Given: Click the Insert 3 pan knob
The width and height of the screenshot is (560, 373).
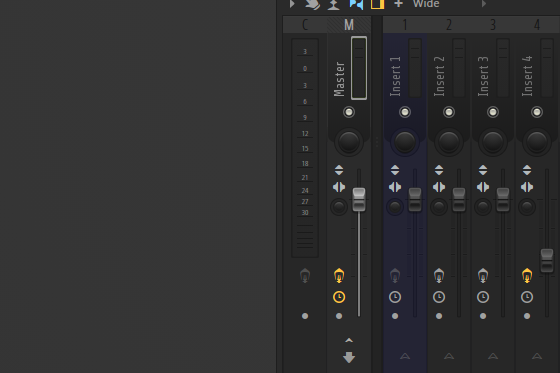Looking at the screenshot, I should pyautogui.click(x=493, y=142).
